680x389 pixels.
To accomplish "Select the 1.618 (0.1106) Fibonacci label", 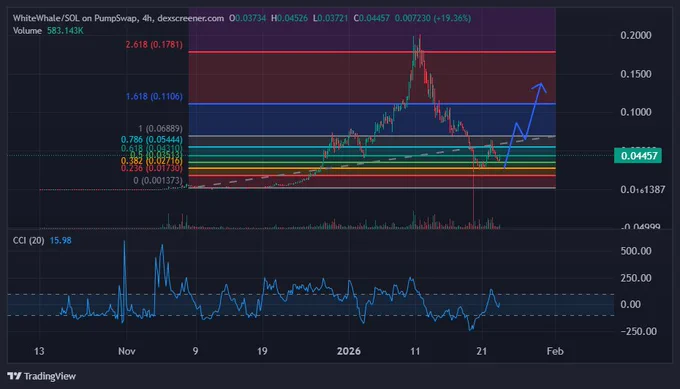I will coord(154,96).
